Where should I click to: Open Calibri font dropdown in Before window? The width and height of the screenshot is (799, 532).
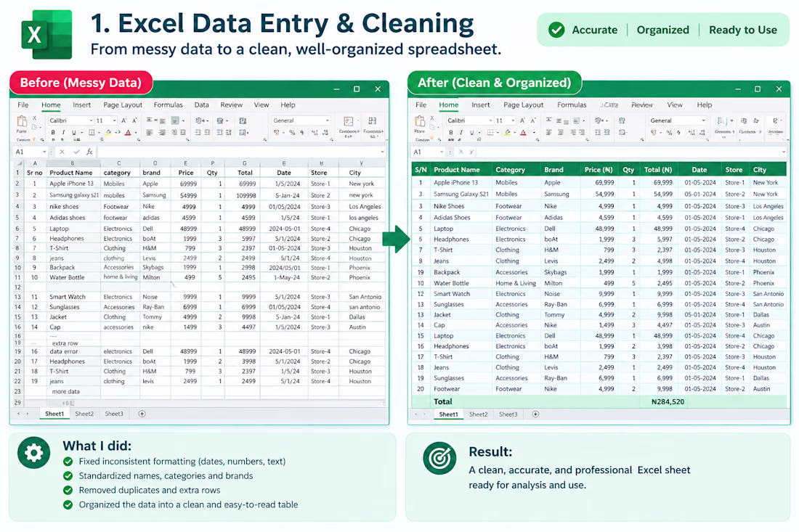(92, 120)
